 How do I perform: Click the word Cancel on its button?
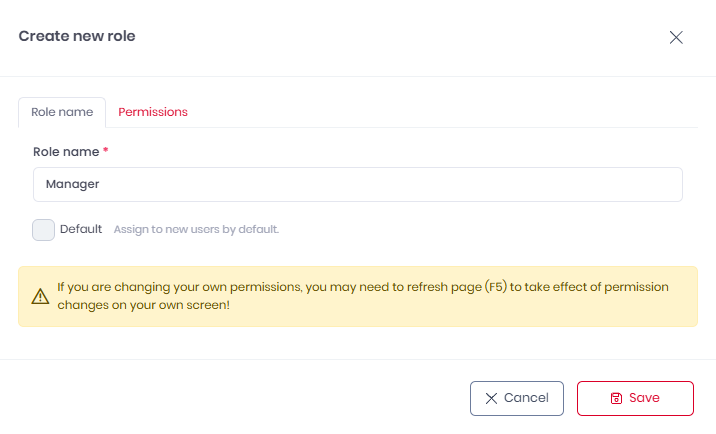(526, 398)
